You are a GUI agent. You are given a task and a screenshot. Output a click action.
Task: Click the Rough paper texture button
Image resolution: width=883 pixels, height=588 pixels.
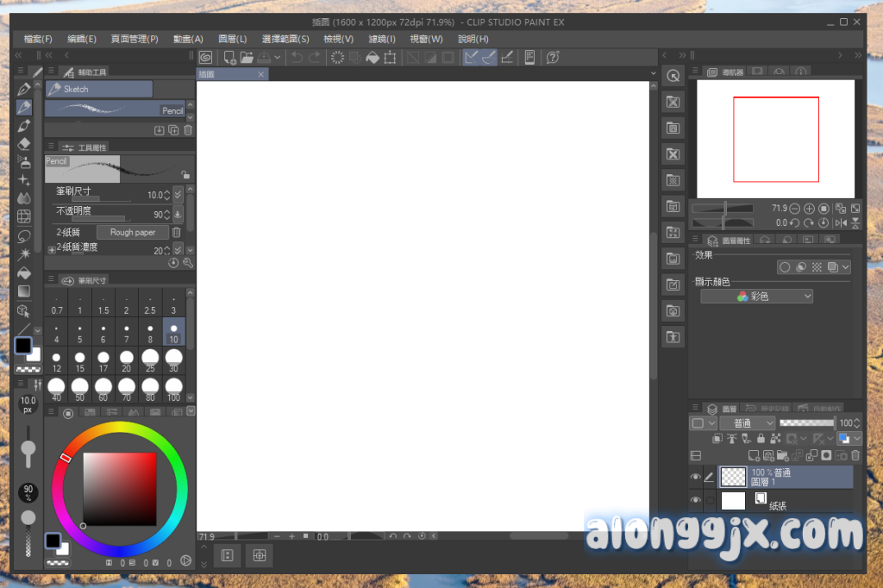133,232
